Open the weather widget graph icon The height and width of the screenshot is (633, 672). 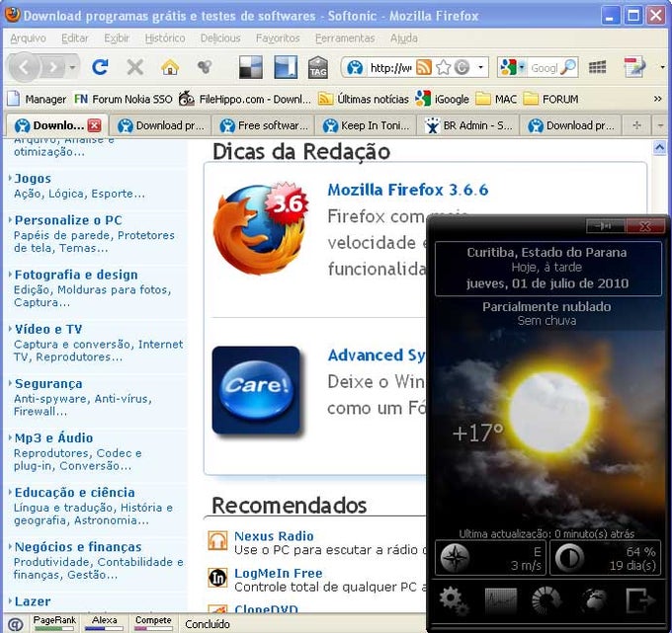501,600
